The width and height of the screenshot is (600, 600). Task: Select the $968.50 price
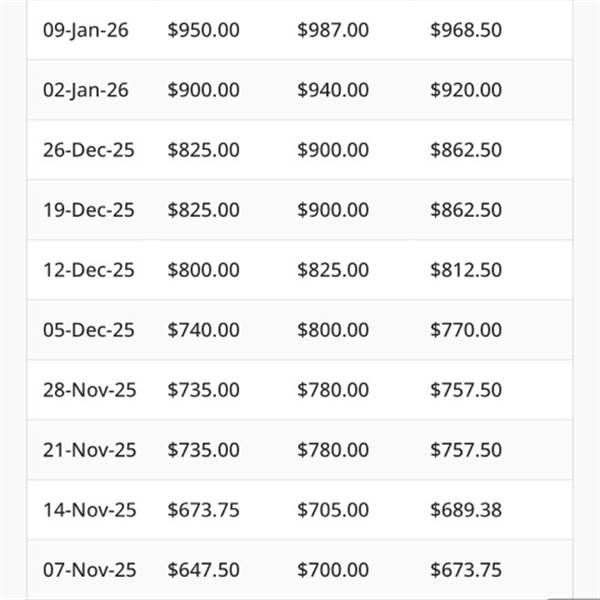point(466,30)
